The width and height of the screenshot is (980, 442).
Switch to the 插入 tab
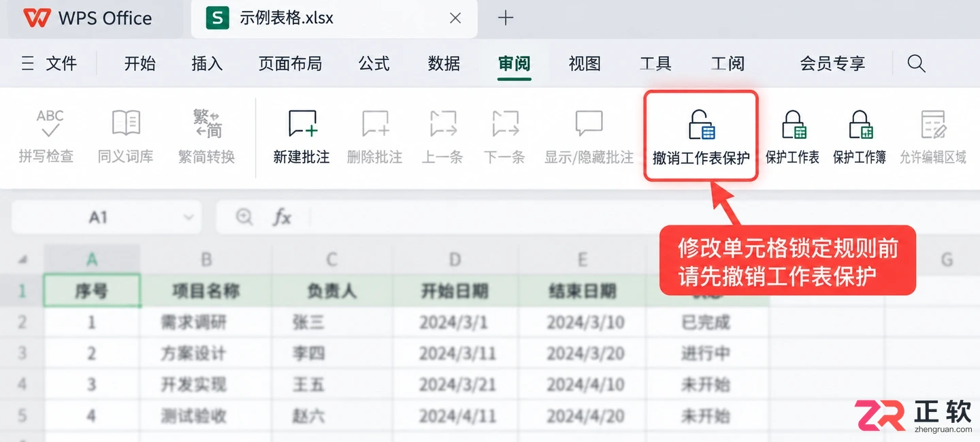(x=207, y=64)
